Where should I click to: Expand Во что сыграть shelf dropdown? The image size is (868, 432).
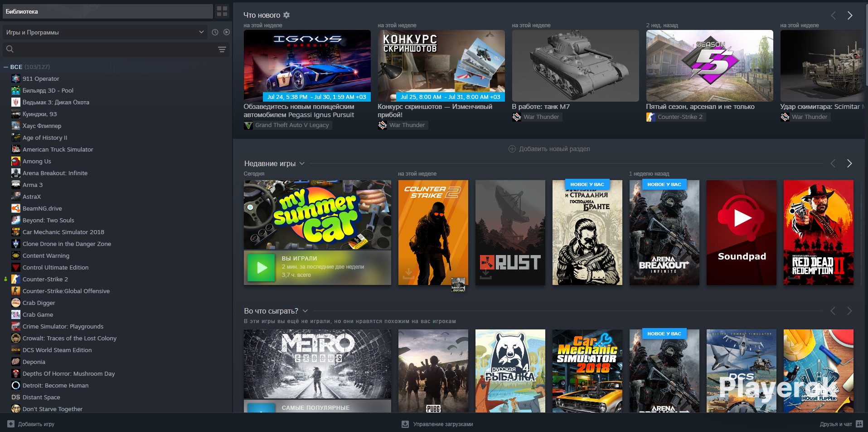[x=305, y=311]
